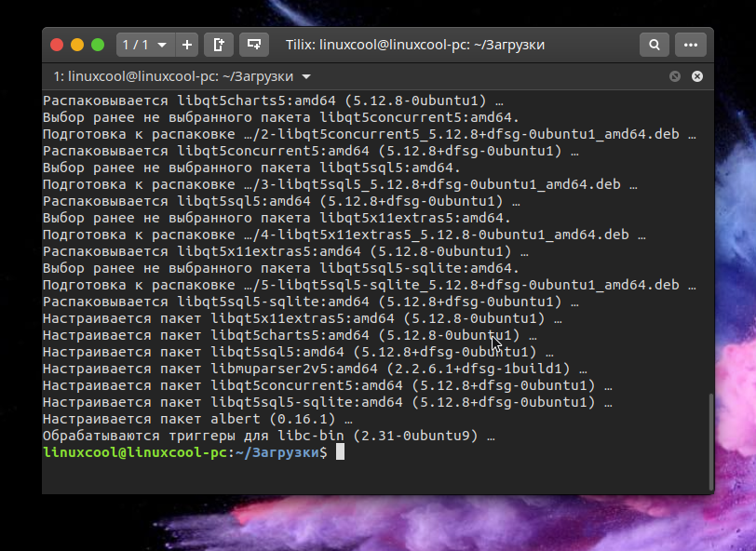Click the Tilix window title text

pos(414,44)
